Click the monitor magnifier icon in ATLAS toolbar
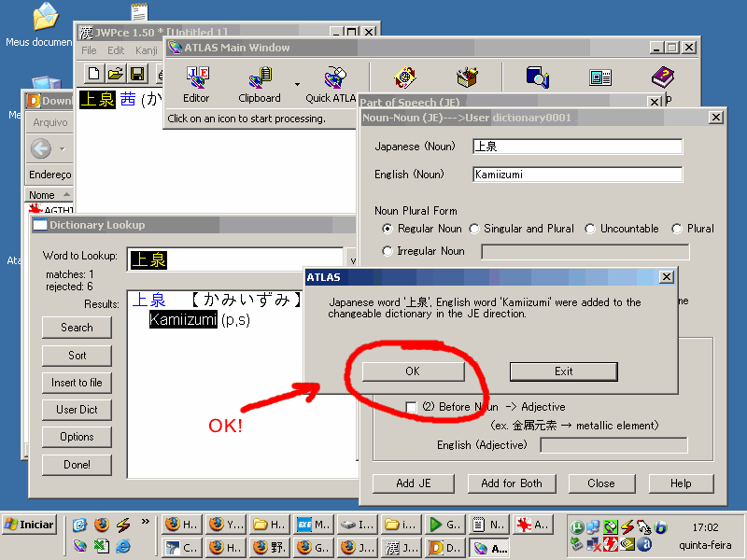The image size is (747, 560). (x=538, y=77)
